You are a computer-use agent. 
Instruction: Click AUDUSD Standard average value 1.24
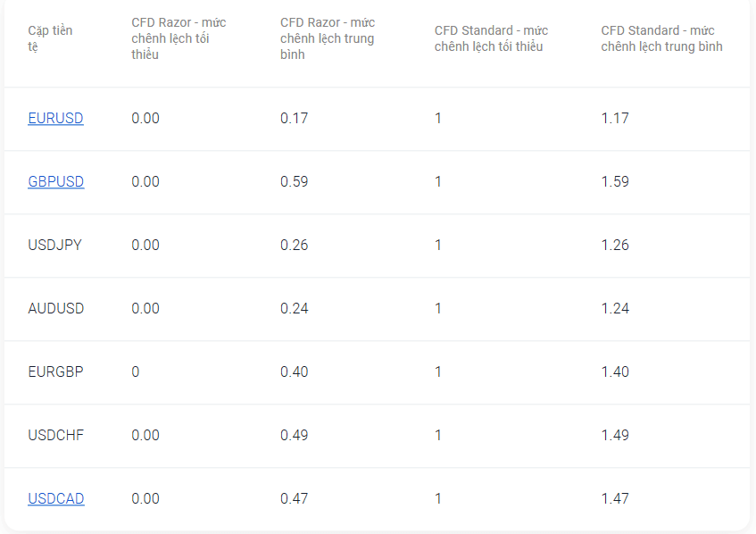tap(615, 308)
